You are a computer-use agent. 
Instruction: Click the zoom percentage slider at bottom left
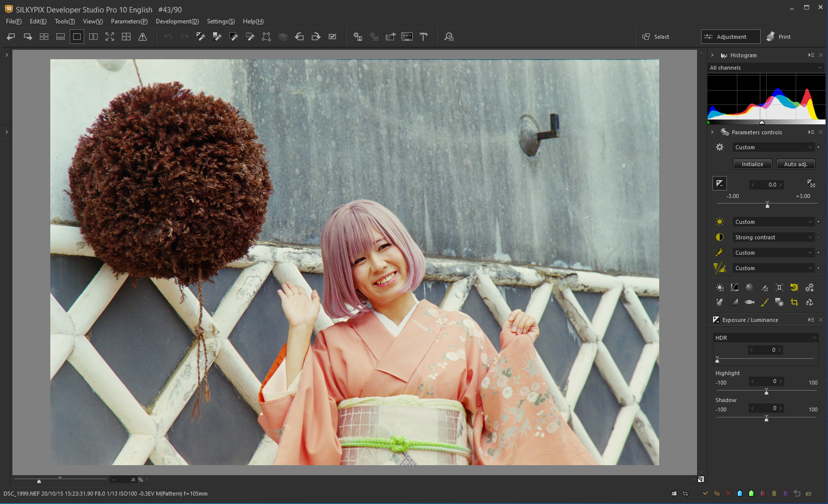coord(60,479)
